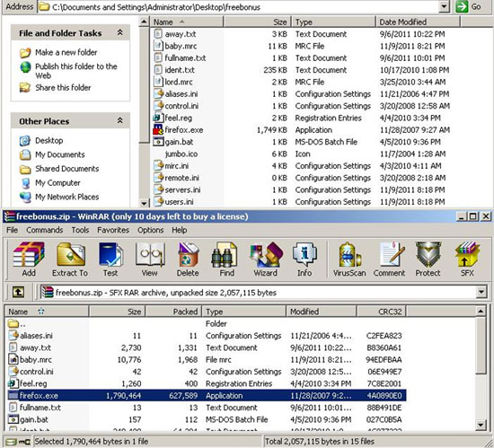Select remote.ini in Explorer
Viewport: 494px width, 448px height.
coord(181,178)
